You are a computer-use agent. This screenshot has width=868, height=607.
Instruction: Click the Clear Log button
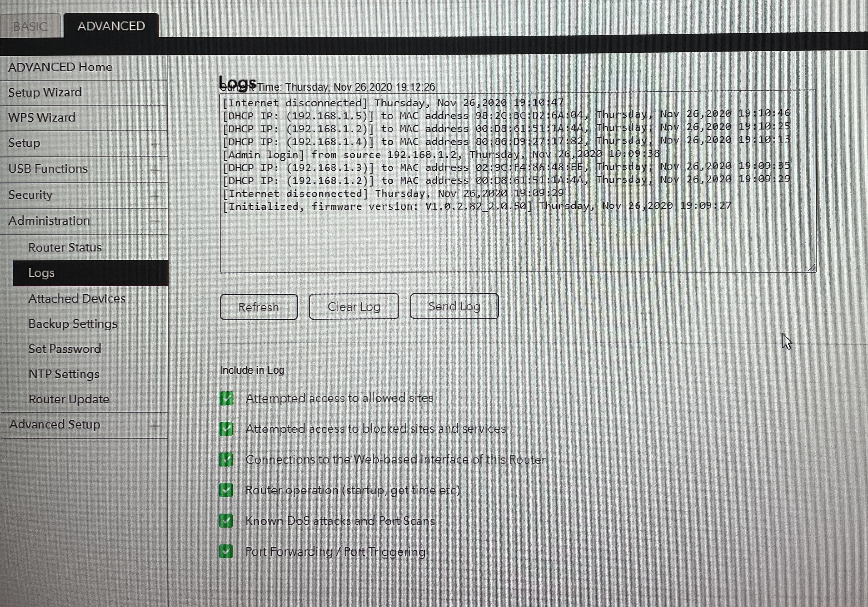[x=354, y=306]
